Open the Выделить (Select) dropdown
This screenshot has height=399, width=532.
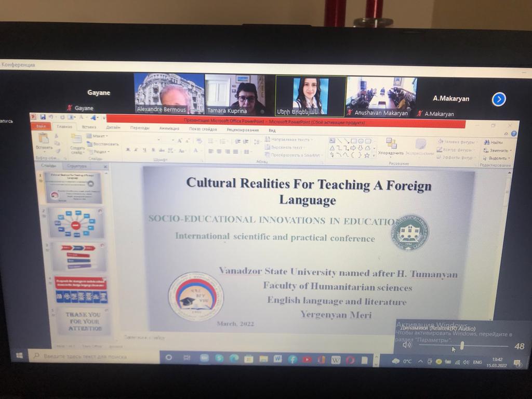[496, 158]
